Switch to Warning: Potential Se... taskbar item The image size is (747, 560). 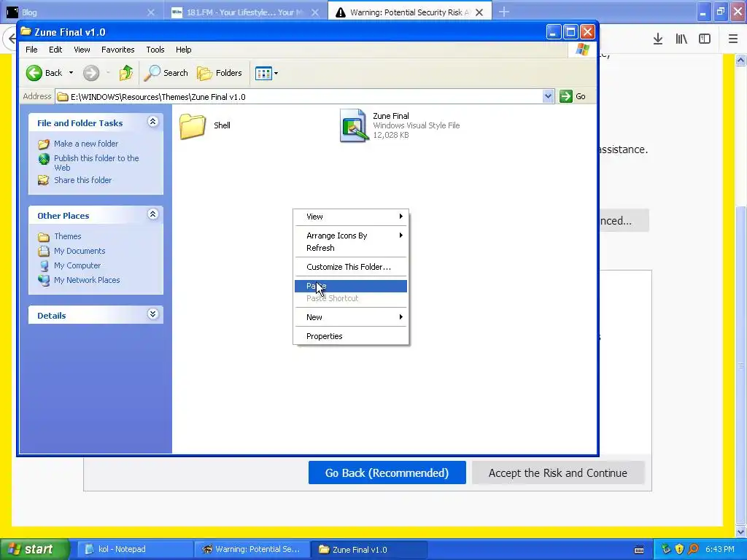pyautogui.click(x=251, y=550)
